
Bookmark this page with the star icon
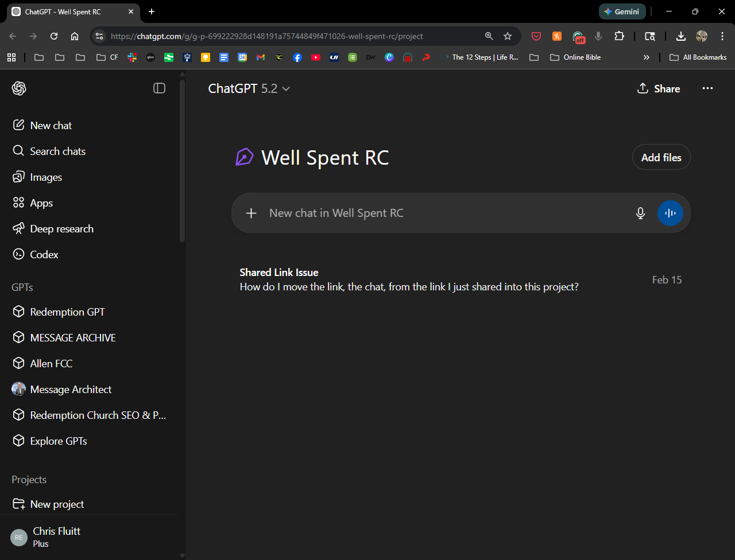coord(508,36)
